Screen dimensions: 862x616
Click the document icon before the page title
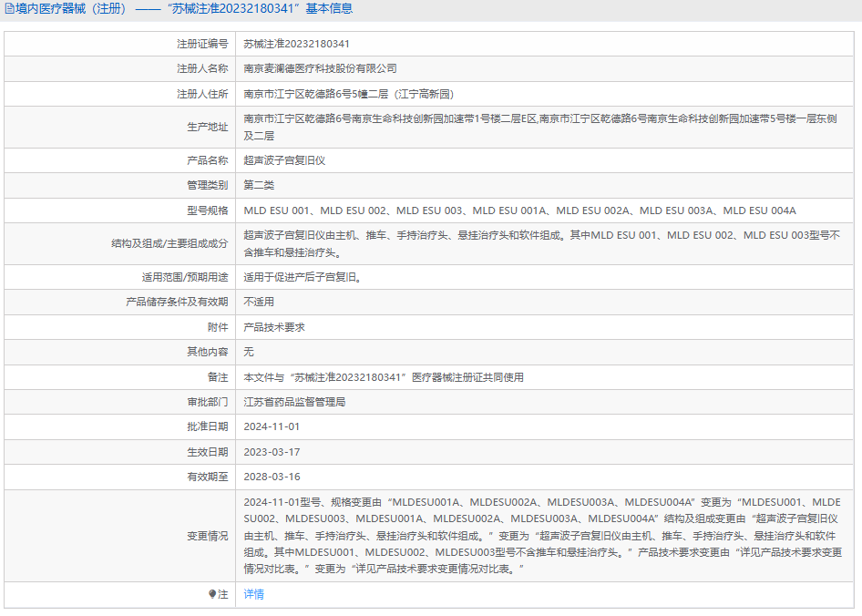8,9
